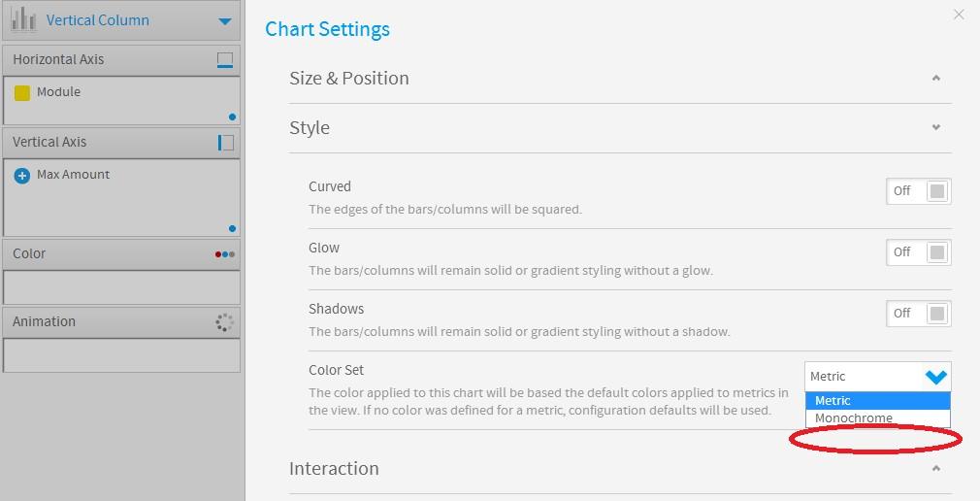Viewport: 980px width, 501px height.
Task: Click the Vertical Axis panel icon
Action: click(226, 143)
